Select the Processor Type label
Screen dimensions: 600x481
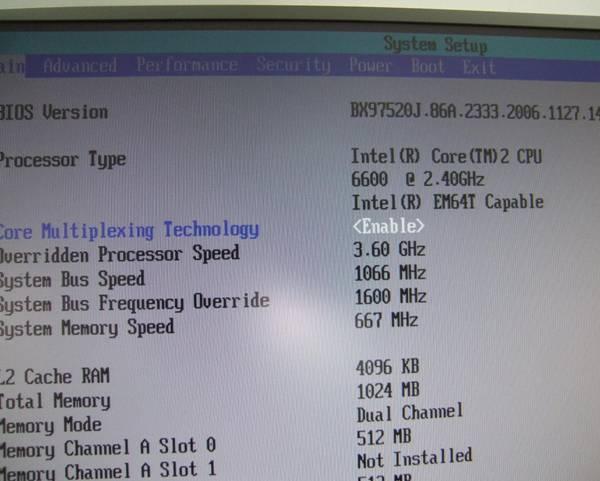(63, 160)
